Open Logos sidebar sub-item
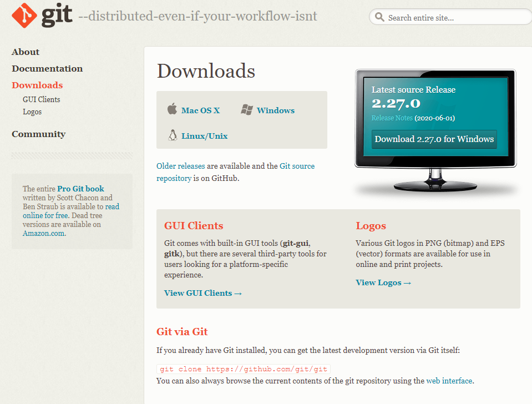532x404 pixels. coord(32,112)
